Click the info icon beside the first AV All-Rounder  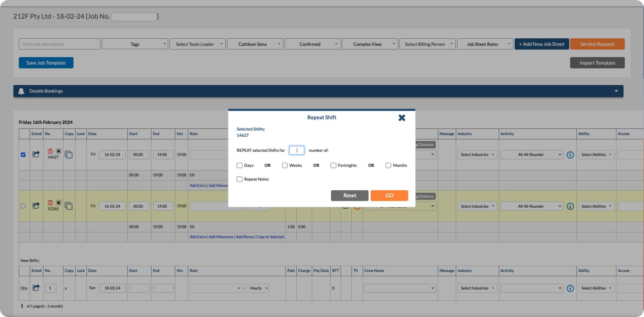570,155
